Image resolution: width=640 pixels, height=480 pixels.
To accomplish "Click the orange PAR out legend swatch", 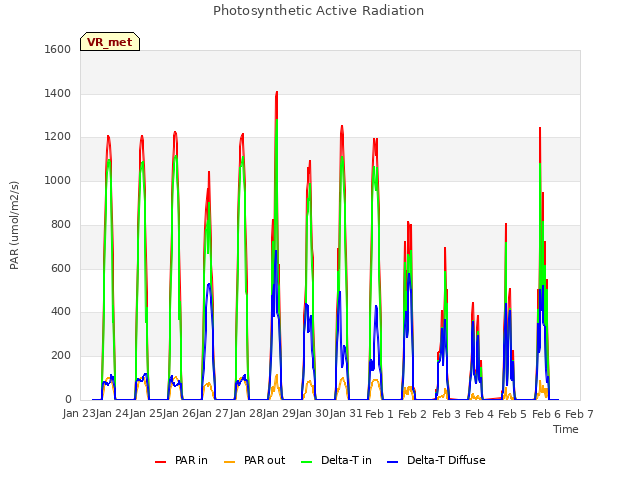I will coord(230,461).
